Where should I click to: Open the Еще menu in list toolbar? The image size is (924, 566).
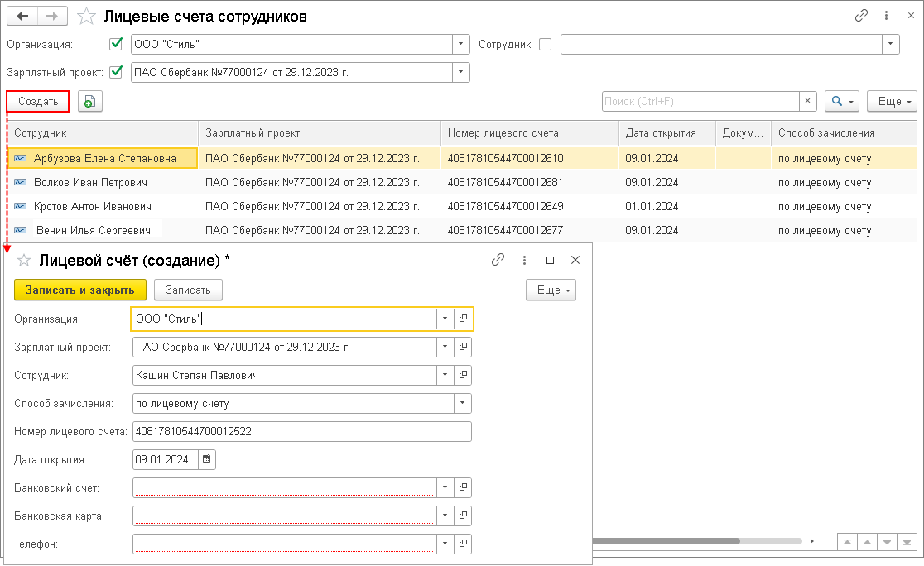tap(892, 101)
